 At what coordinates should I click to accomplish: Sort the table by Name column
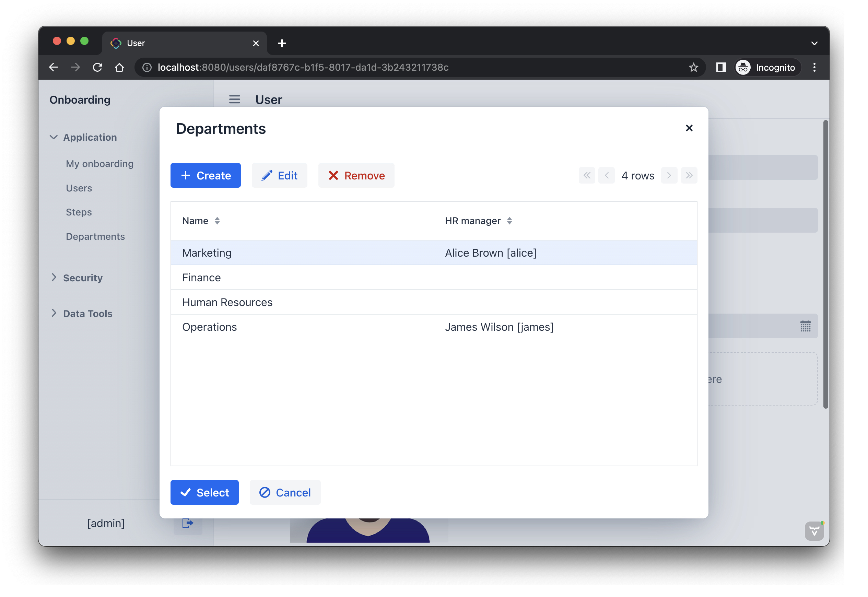[x=217, y=221]
